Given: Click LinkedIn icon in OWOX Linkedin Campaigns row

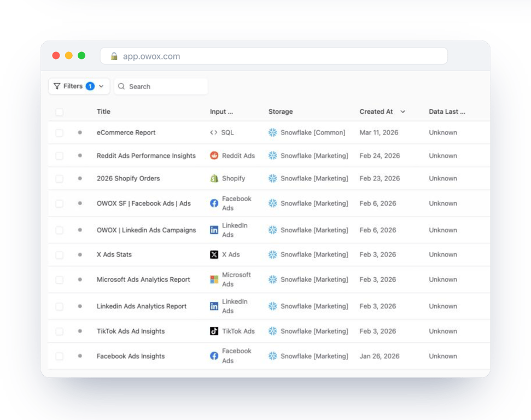Looking at the screenshot, I should click(214, 230).
